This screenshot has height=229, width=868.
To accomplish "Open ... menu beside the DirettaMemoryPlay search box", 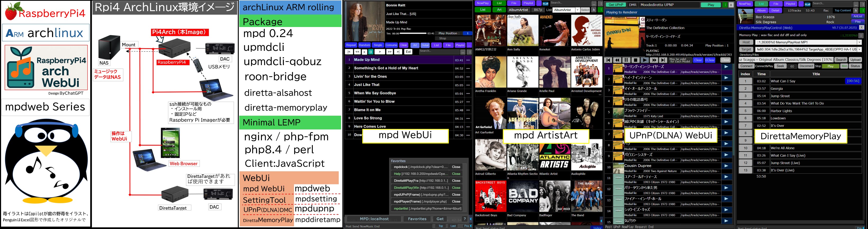I will tap(856, 5).
